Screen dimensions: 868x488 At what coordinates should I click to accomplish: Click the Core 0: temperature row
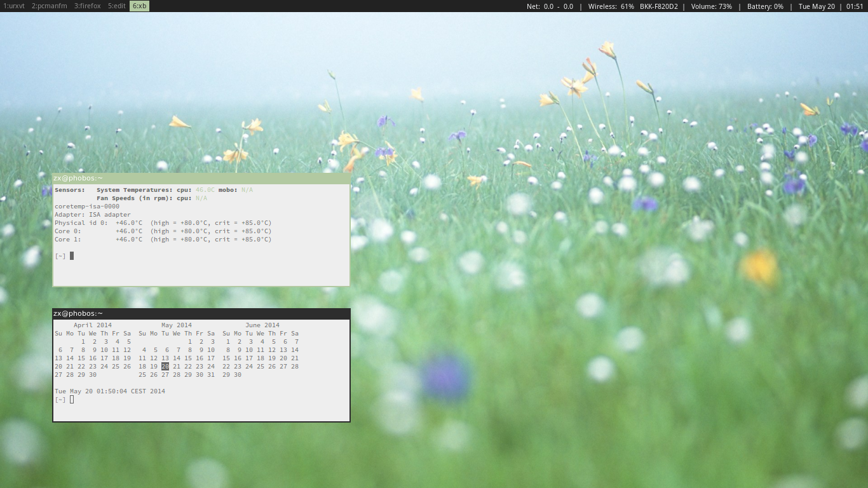(163, 231)
